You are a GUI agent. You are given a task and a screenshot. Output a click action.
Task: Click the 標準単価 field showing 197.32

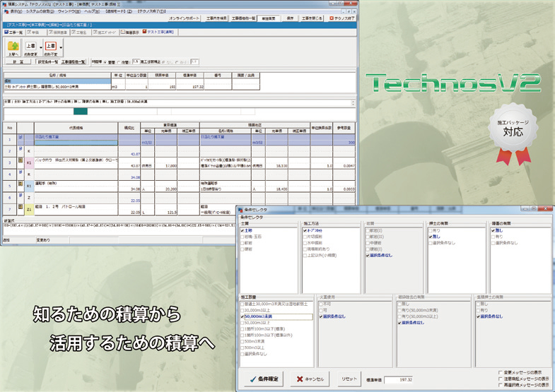point(399,379)
